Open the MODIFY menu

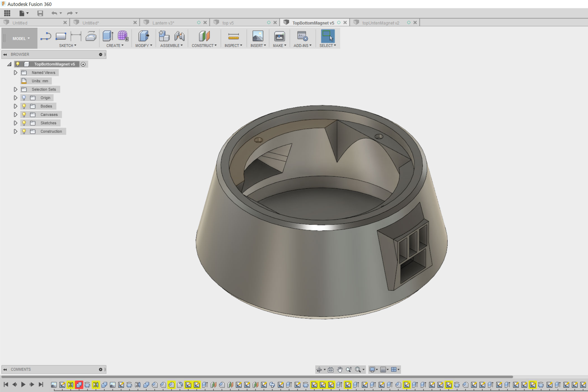click(144, 46)
